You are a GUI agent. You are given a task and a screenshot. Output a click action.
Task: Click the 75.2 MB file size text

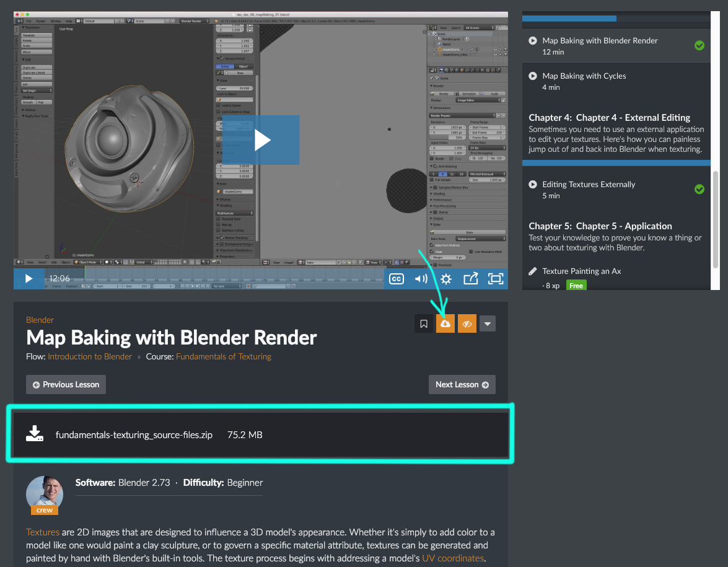[245, 434]
